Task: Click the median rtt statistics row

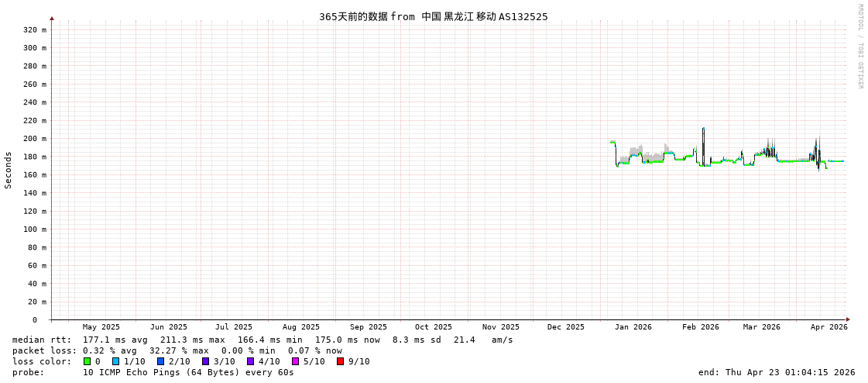Action: 262,340
